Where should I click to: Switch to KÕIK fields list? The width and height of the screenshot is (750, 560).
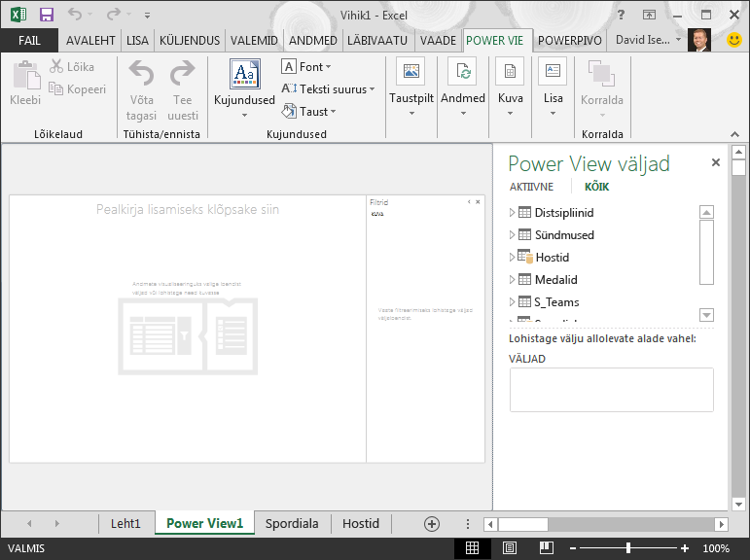tap(597, 187)
